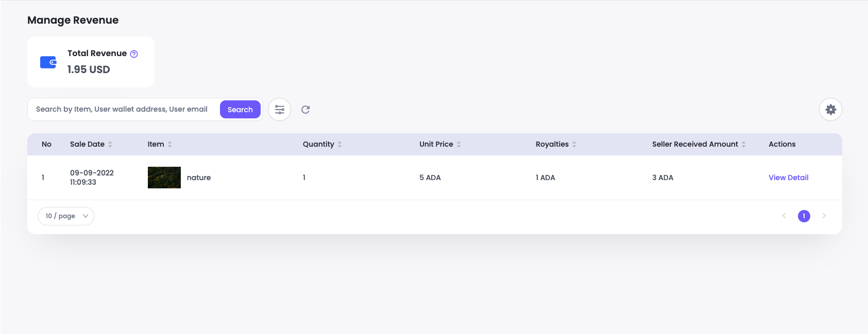Focus the search by item input field
868x334 pixels.
click(124, 110)
